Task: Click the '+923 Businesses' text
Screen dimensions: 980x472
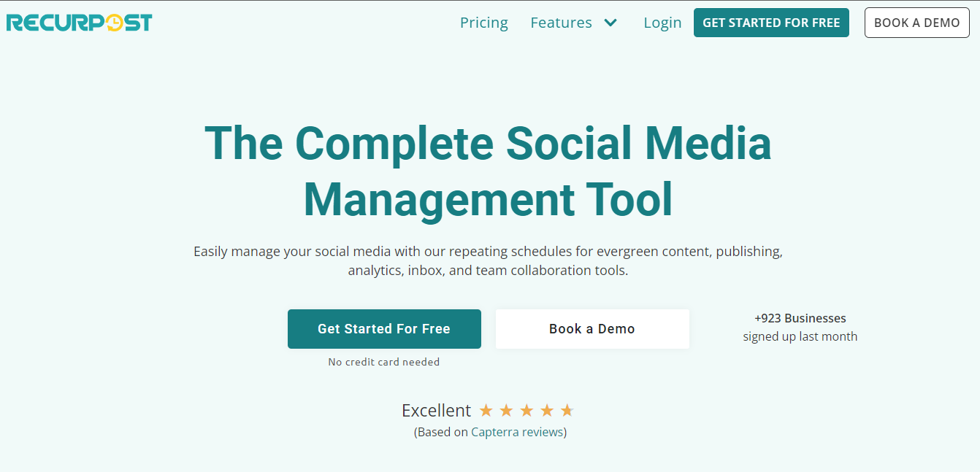Action: coord(800,318)
